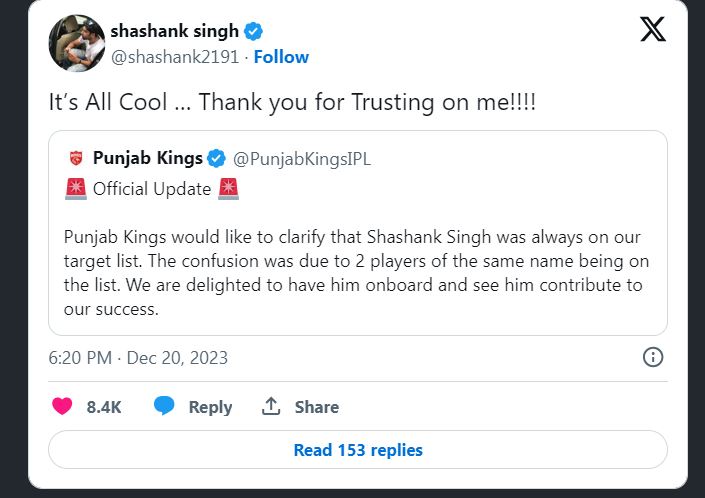Screen dimensions: 705x498
Task: Click the @PunjabKingsIPL handle
Action: pos(301,158)
